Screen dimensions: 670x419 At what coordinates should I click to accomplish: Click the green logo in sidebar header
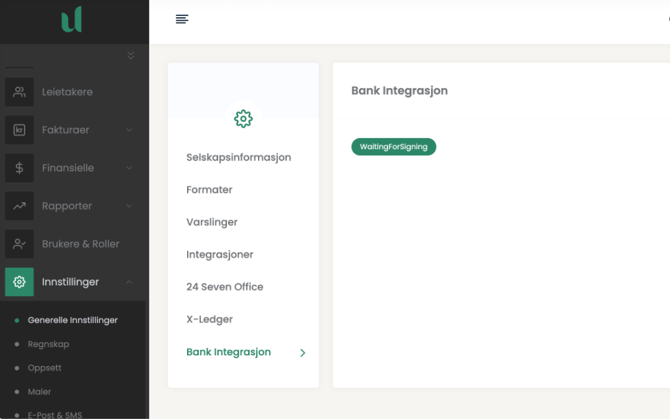71,19
